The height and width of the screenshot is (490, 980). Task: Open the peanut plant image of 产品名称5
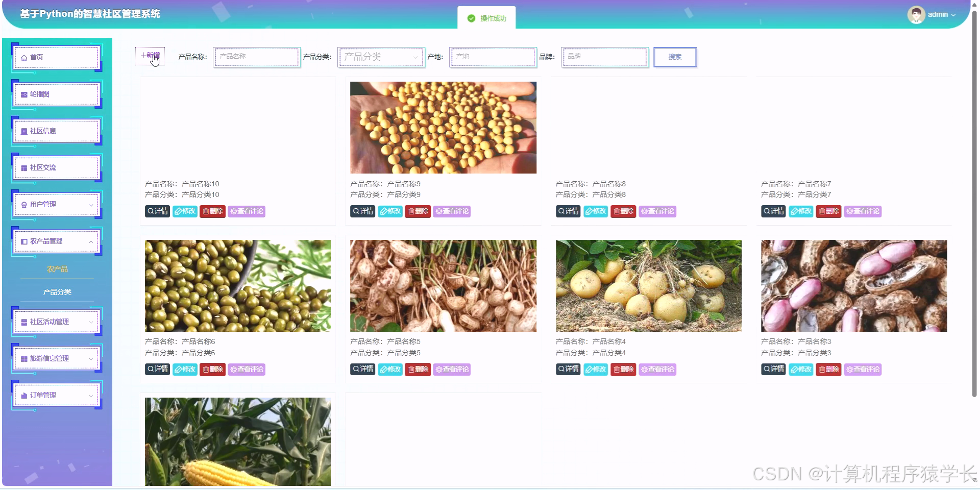443,286
